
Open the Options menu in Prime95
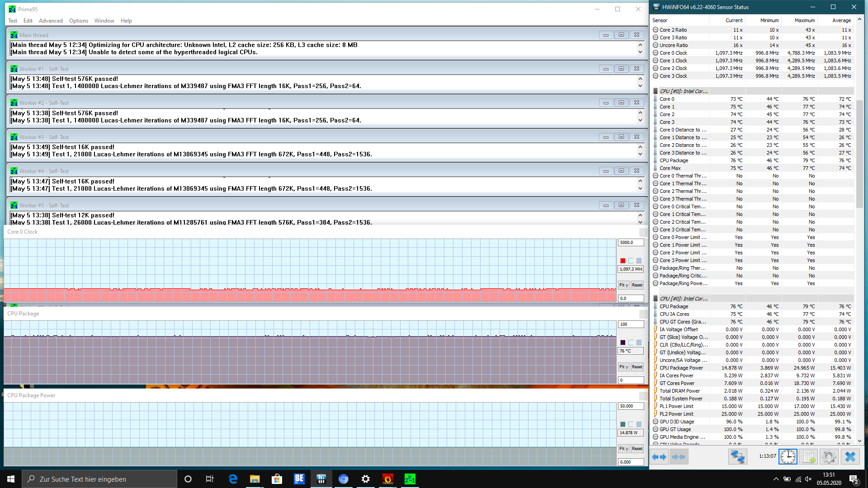coord(79,21)
